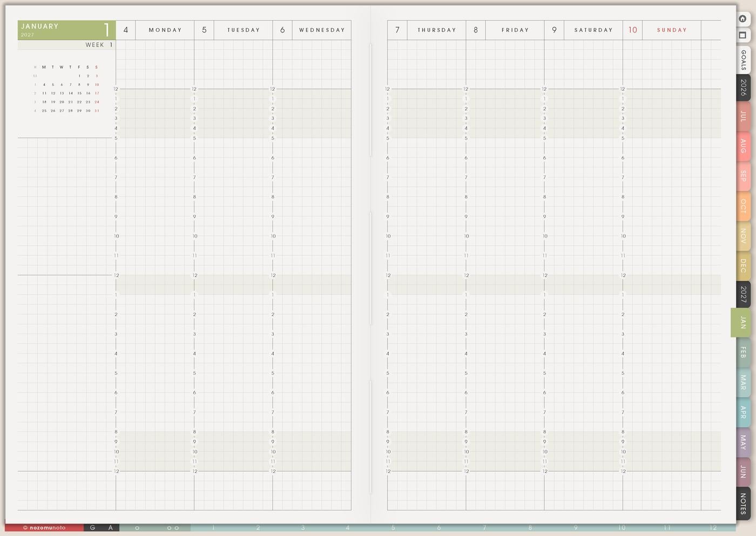
Task: Go to bottom index tab 4
Action: (x=348, y=527)
